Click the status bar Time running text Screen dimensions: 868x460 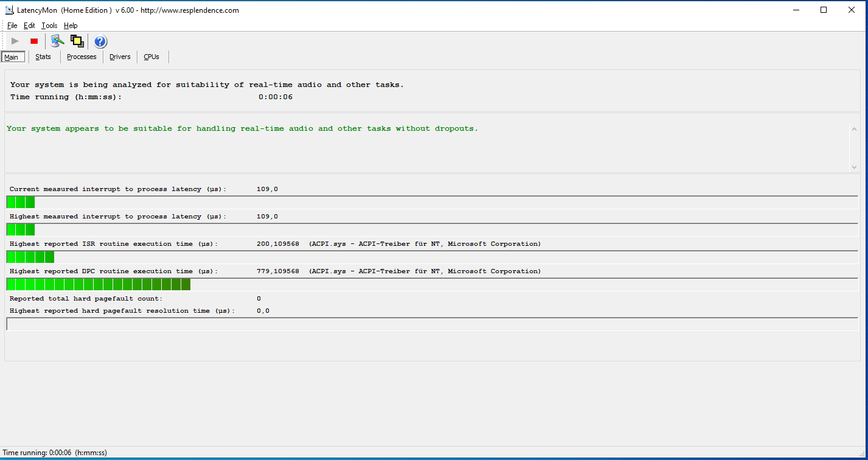pos(55,453)
